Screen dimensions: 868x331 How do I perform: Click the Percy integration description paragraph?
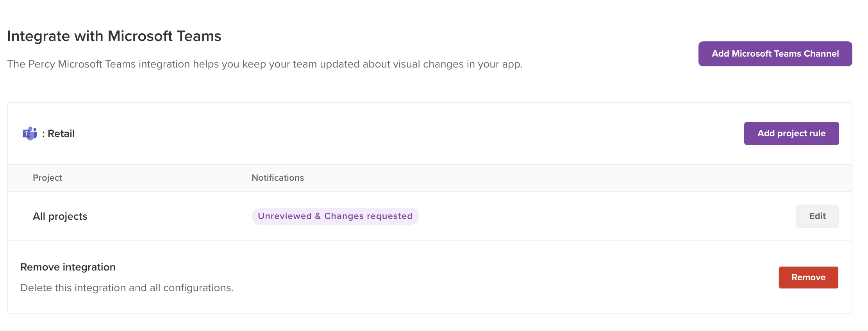[265, 64]
